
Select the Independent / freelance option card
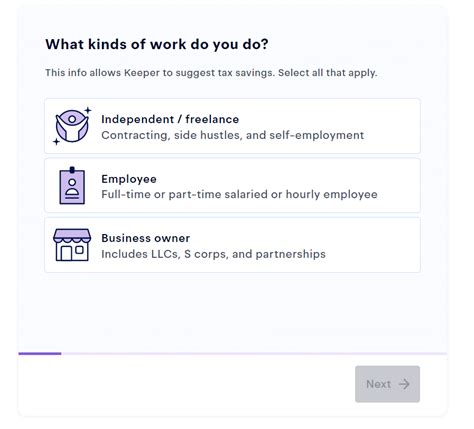pos(232,126)
